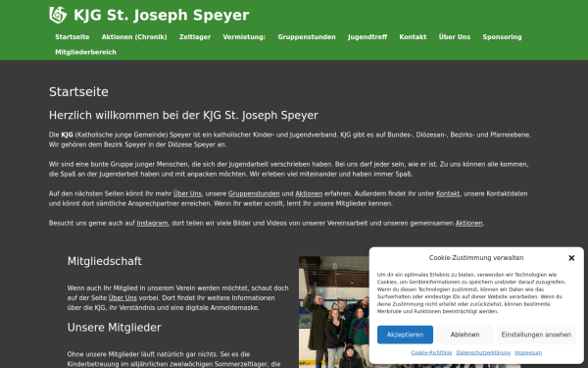Open the Aktionen (Chronik) menu item
Image resolution: width=588 pixels, height=368 pixels.
pos(134,37)
